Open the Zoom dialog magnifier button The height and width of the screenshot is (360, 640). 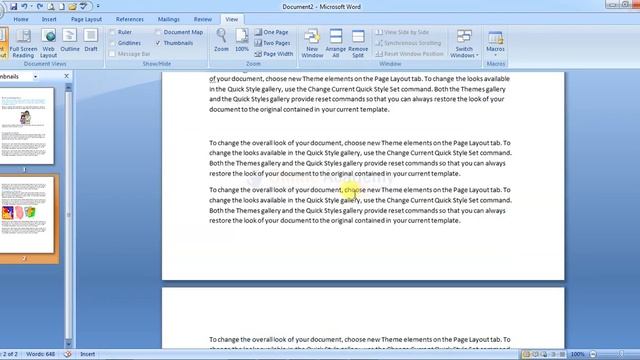click(221, 40)
